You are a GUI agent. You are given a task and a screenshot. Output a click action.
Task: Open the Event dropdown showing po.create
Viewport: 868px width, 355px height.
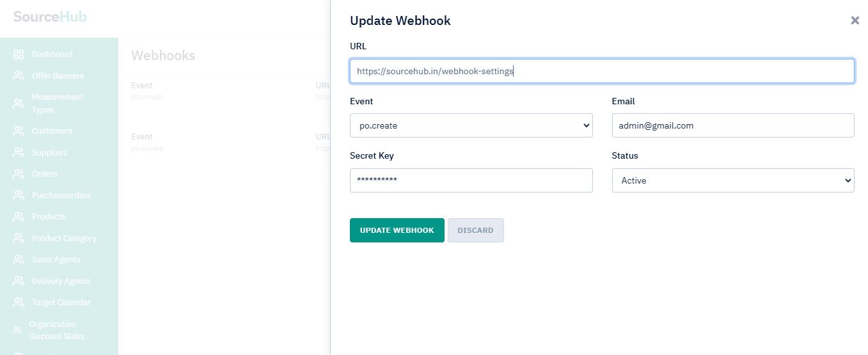point(471,125)
